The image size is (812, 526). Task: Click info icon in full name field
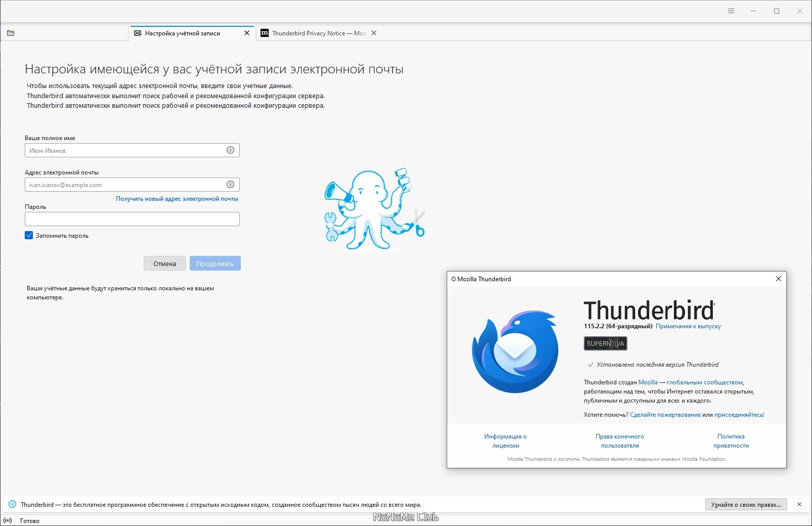(x=230, y=150)
